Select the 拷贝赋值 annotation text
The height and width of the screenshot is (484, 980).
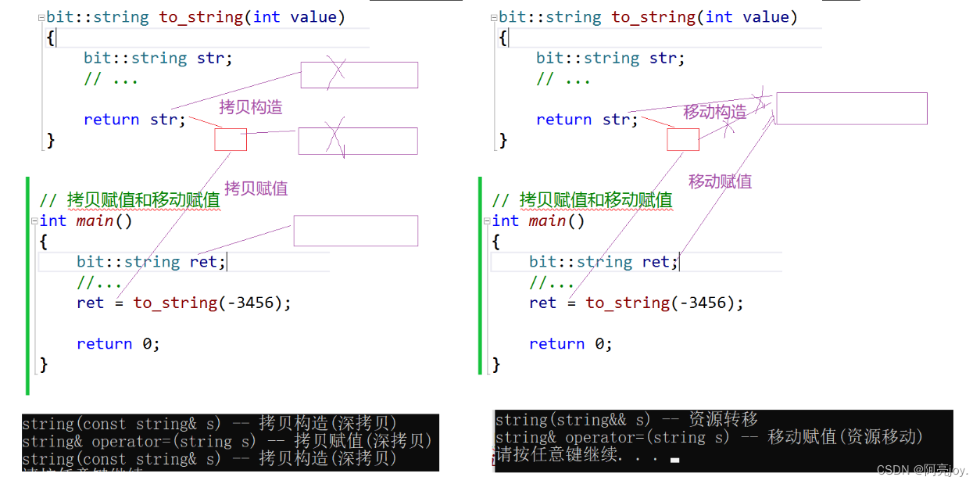tap(256, 188)
